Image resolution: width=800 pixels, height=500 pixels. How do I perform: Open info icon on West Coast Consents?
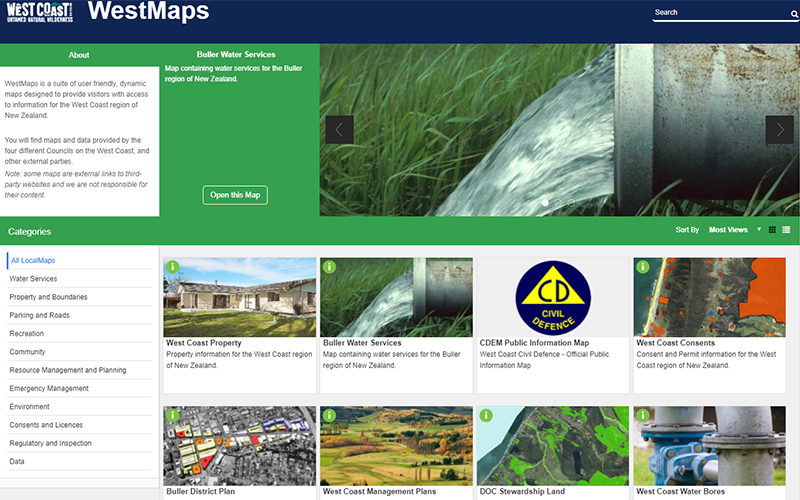click(x=643, y=266)
